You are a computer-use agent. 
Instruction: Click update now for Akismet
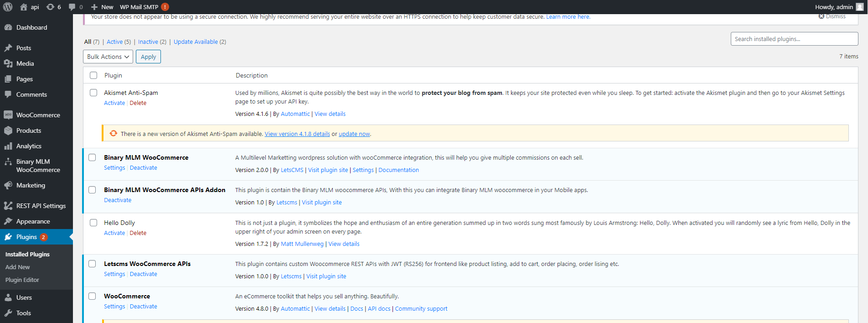click(x=354, y=134)
